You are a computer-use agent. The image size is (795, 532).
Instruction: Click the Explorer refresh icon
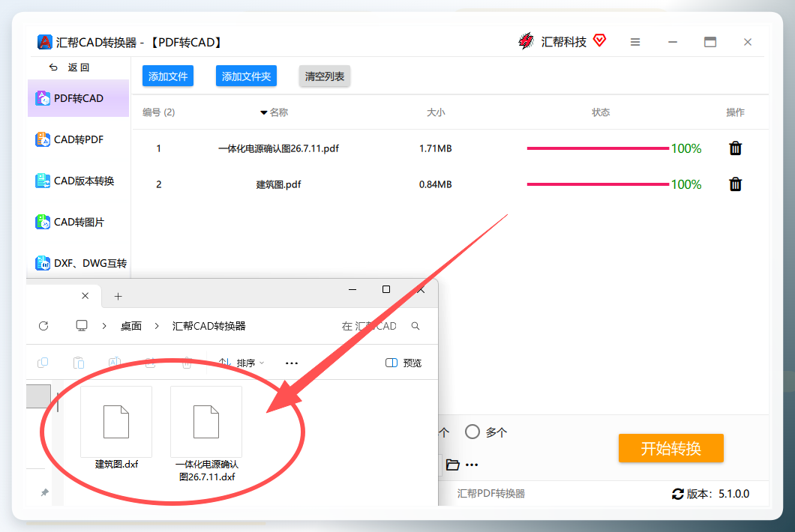43,326
